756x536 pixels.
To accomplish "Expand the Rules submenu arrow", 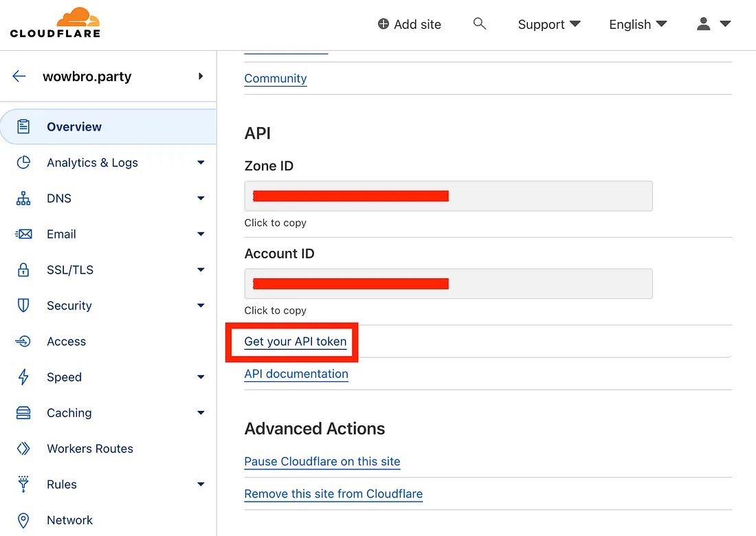I will 201,484.
